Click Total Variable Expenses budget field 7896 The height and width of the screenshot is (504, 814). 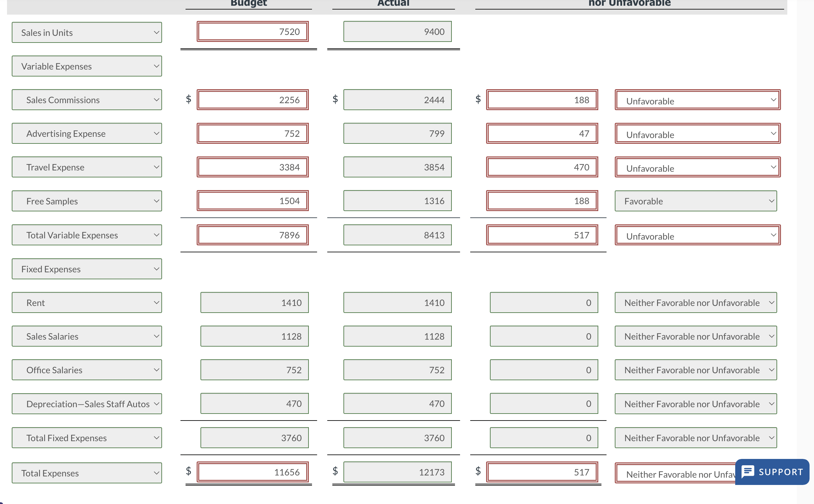(253, 235)
